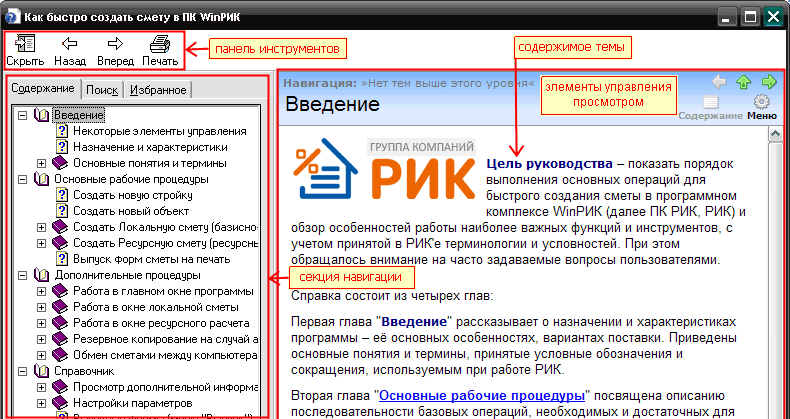Select Работа в окне ресурсного расчета

click(x=161, y=323)
